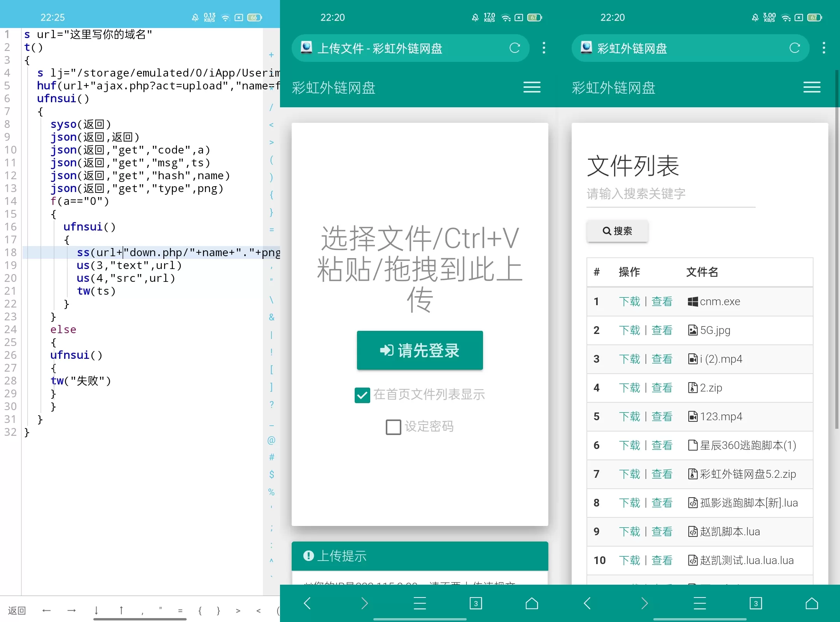
Task: Tap site favicon in 上传文件 address bar
Action: 306,47
